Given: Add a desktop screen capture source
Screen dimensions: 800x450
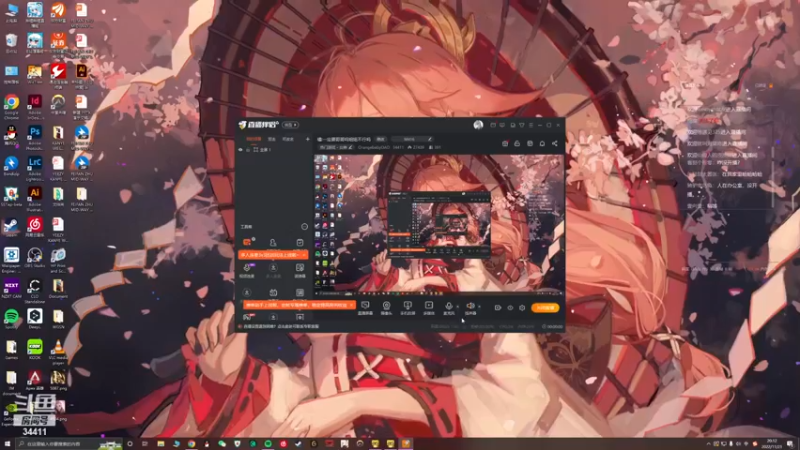Looking at the screenshot, I should [x=365, y=308].
